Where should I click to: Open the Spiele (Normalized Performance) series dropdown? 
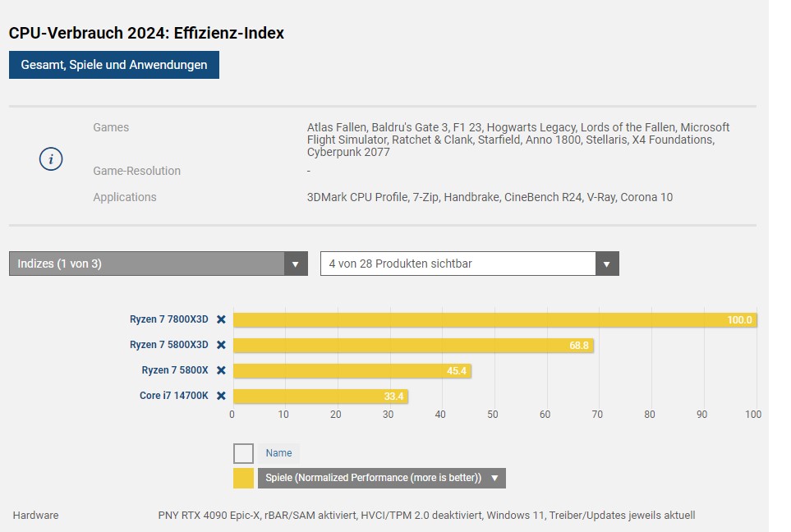click(382, 478)
